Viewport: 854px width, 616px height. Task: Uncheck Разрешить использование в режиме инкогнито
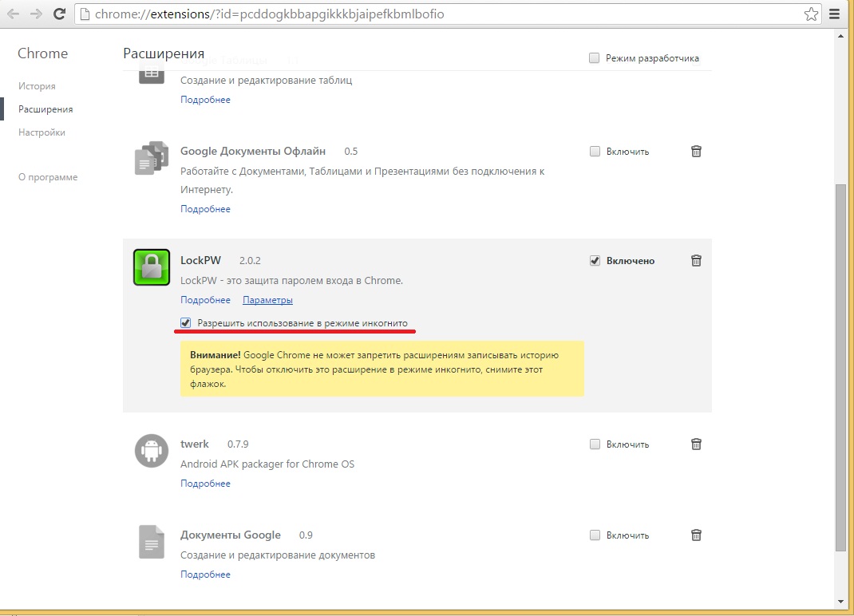tap(186, 323)
